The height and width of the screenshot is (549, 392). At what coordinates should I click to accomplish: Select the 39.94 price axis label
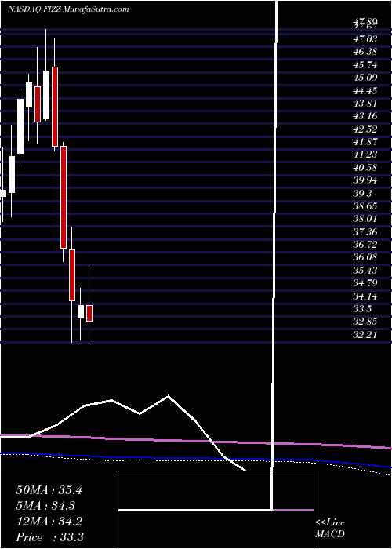pos(365,180)
